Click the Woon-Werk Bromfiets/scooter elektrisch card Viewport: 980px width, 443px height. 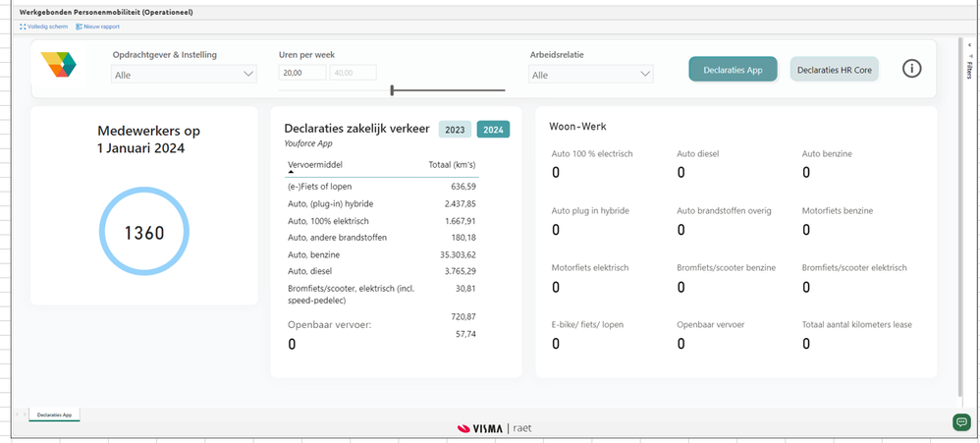click(854, 278)
